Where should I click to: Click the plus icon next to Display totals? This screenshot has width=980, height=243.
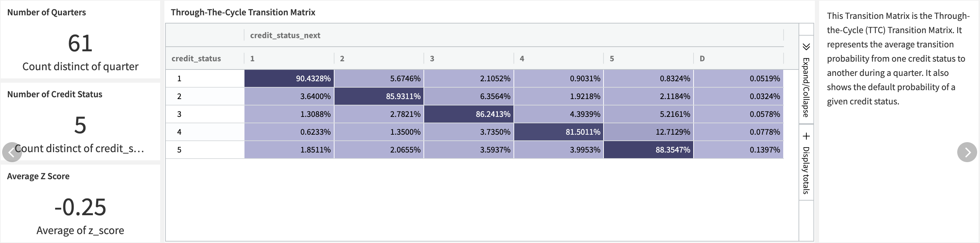[x=806, y=135]
